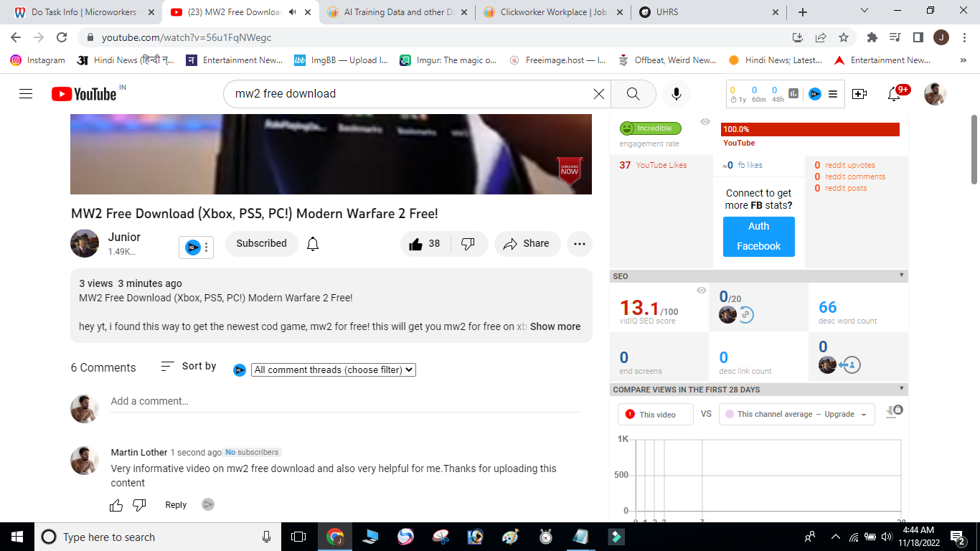Open the ImgBB bookmark
Image resolution: width=980 pixels, height=551 pixels.
(341, 60)
